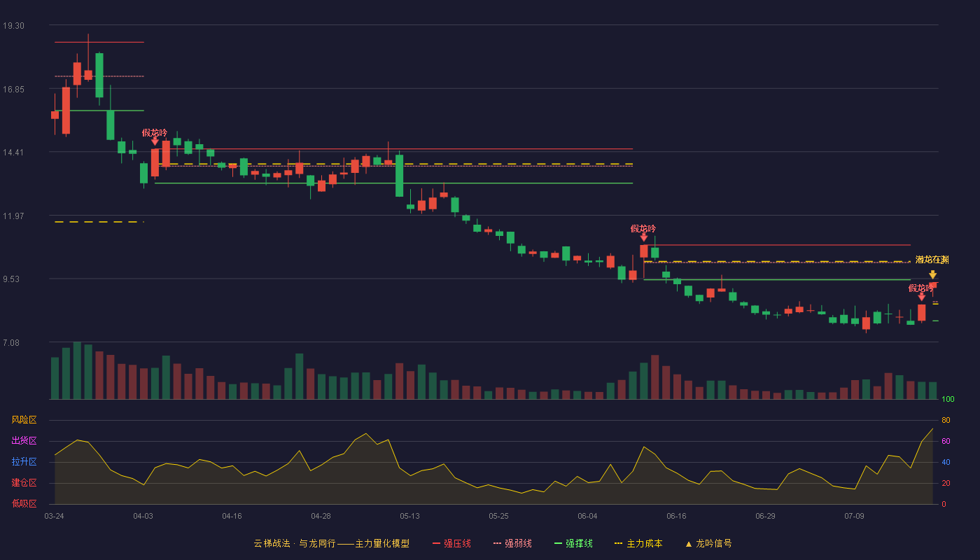Screen dimensions: 980x560
Task: Click the 建仓区 indicator label
Action: point(24,483)
